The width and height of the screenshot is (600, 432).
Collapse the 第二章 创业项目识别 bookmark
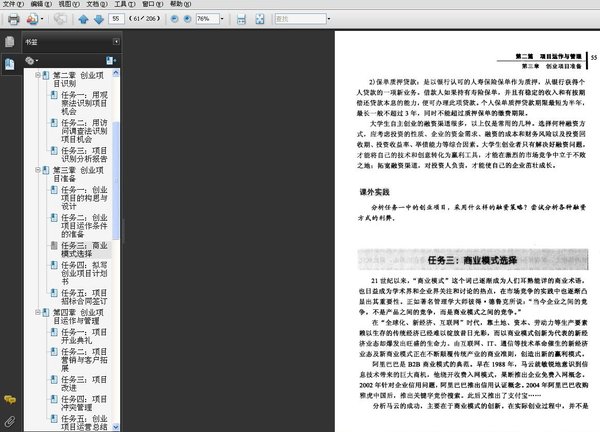pyautogui.click(x=38, y=75)
